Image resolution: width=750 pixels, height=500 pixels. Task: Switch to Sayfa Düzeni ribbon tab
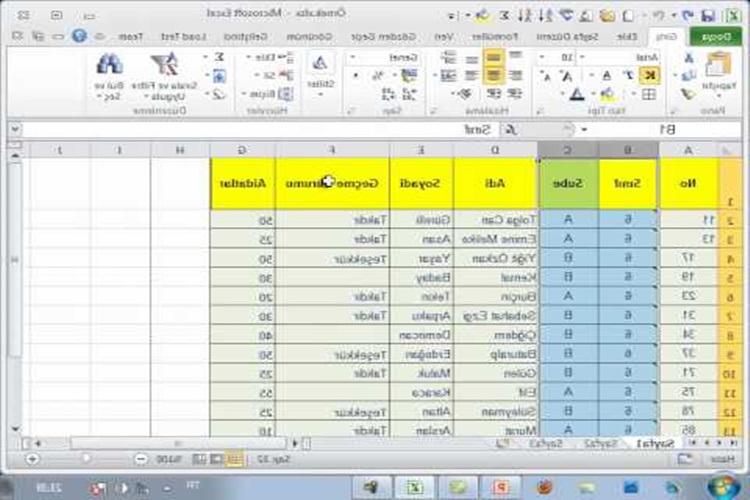tap(567, 36)
